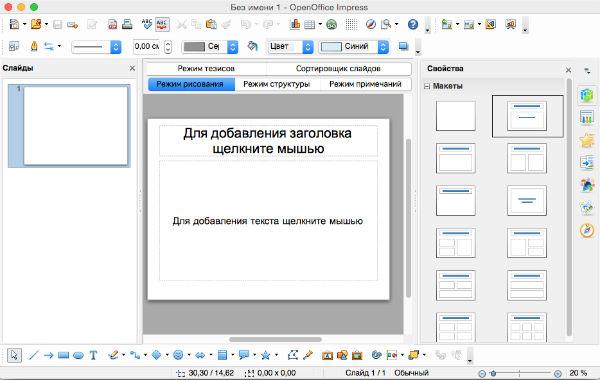
Task: Run the spelling check (ABC checkmark)
Action: pos(147,24)
